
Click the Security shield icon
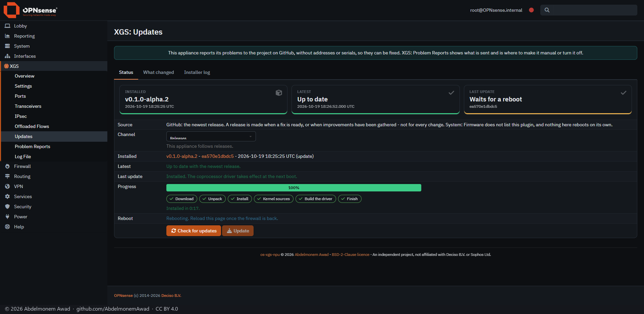coord(7,207)
